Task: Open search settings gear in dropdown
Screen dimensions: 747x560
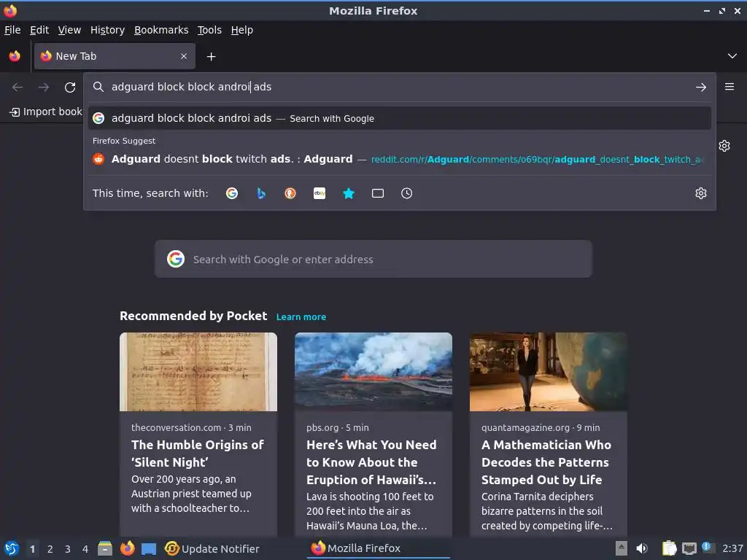Action: [x=700, y=193]
